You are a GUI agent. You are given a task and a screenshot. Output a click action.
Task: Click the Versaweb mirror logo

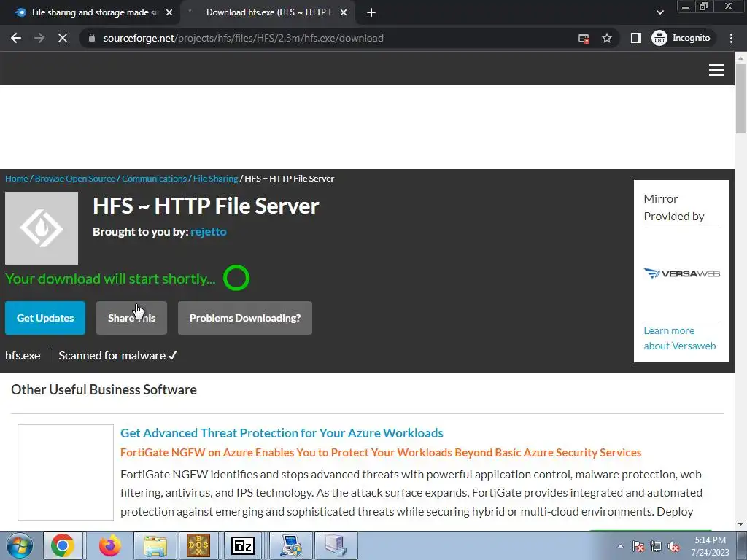(x=682, y=273)
